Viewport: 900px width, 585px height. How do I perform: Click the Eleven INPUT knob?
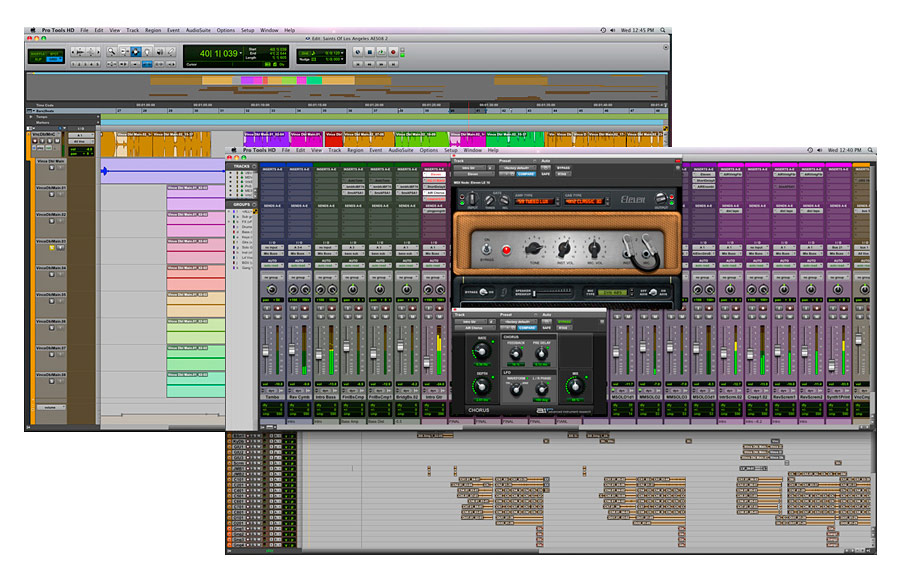point(472,199)
